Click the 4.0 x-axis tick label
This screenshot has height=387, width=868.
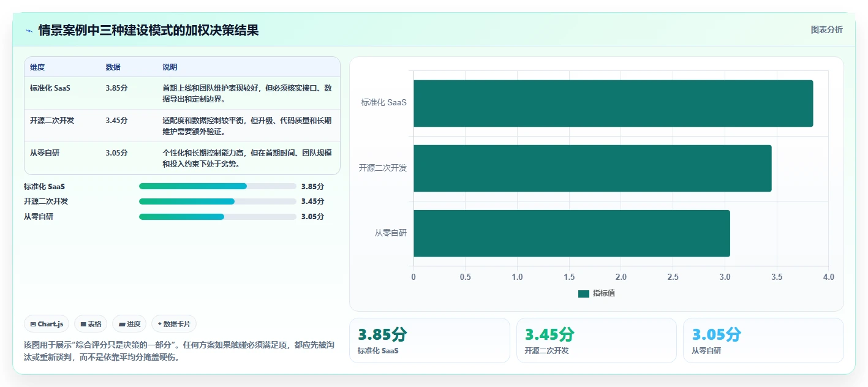[829, 277]
